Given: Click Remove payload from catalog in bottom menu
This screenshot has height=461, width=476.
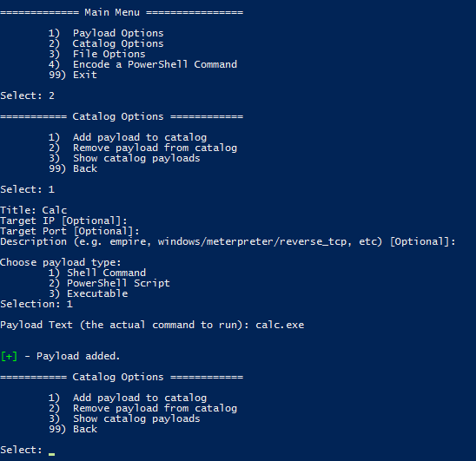Looking at the screenshot, I should (142, 409).
